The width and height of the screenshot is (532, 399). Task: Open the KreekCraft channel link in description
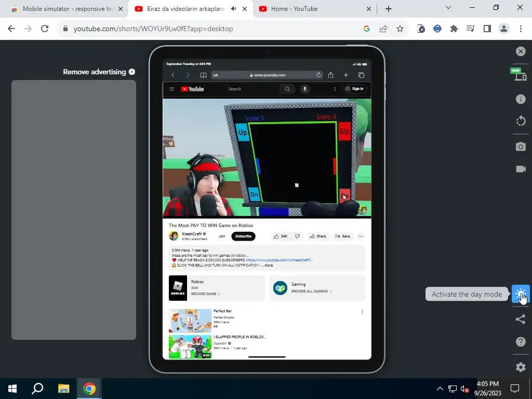(x=280, y=260)
